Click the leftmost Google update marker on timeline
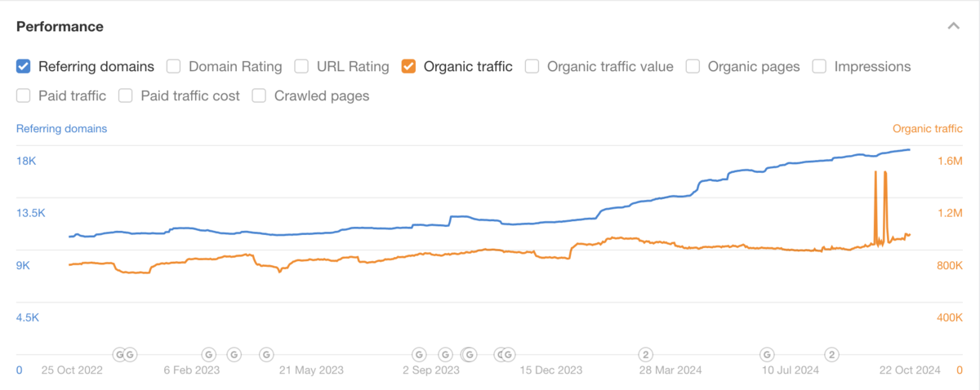Image resolution: width=980 pixels, height=390 pixels. pyautogui.click(x=119, y=354)
